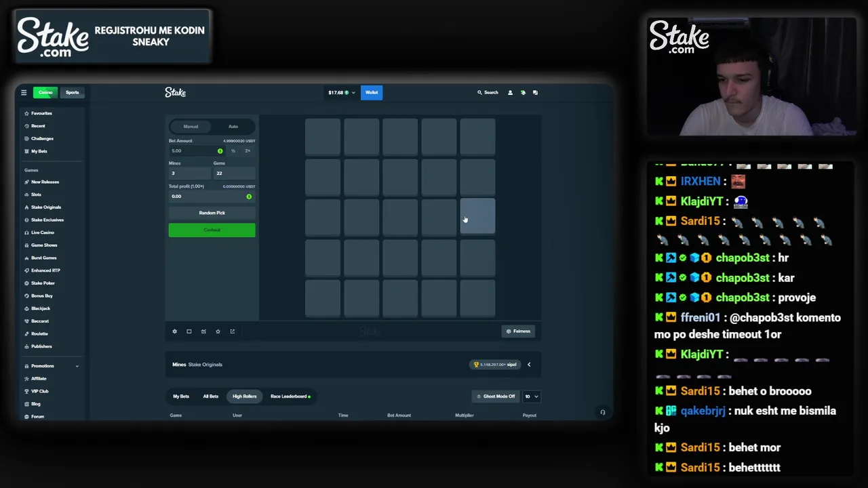Open My Bets in sidebar
The height and width of the screenshot is (488, 868).
tap(36, 151)
